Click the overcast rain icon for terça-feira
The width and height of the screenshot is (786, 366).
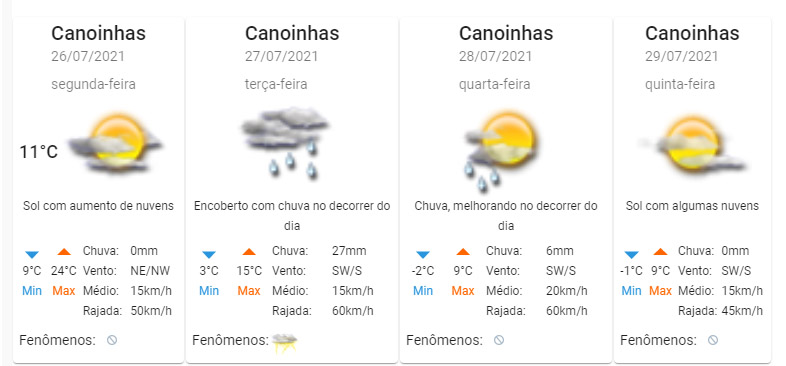pos(285,143)
